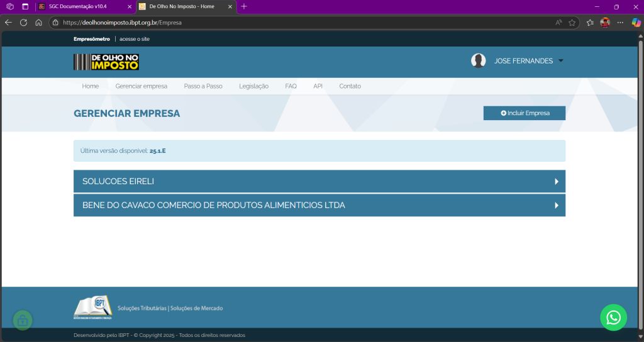Viewport: 644px width, 342px height.
Task: Open a new browser tab
Action: (x=243, y=6)
